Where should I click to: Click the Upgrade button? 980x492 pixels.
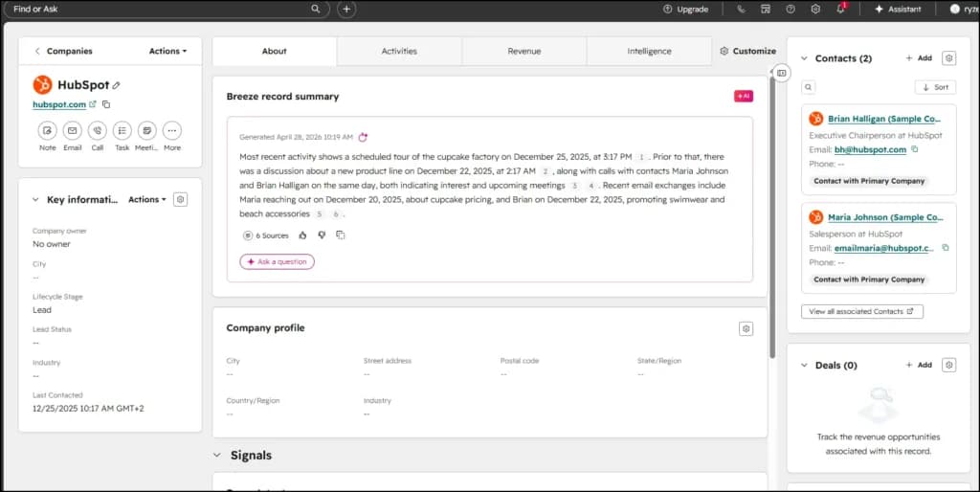pos(685,10)
